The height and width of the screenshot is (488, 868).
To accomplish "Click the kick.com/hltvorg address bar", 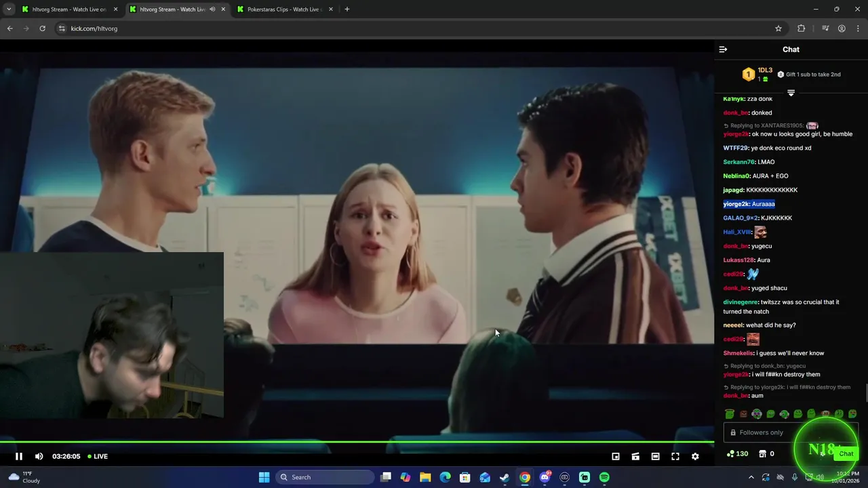I will tap(420, 28).
